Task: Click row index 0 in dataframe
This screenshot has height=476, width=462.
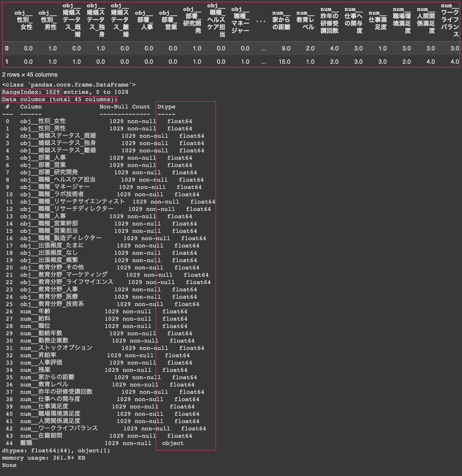Action: [7, 48]
